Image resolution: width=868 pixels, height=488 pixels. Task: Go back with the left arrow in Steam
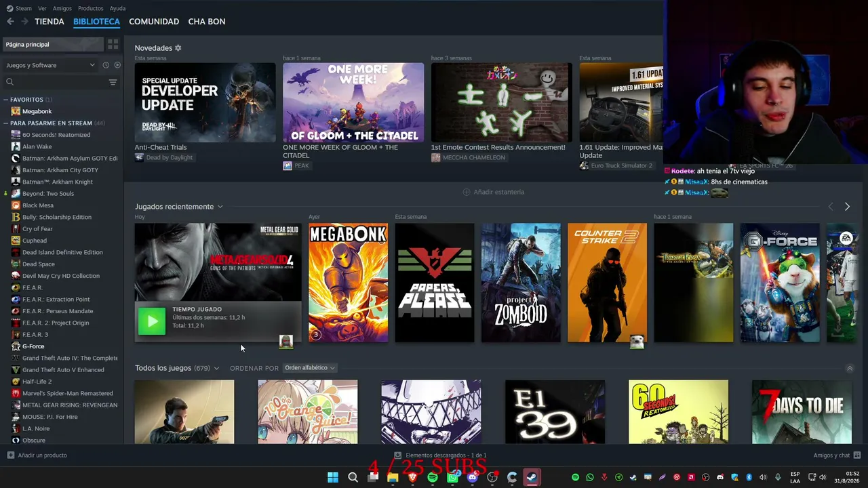click(10, 22)
